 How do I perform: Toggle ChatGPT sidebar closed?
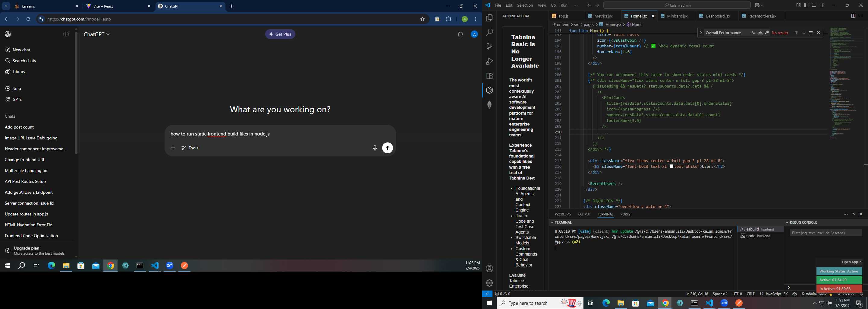[x=66, y=34]
